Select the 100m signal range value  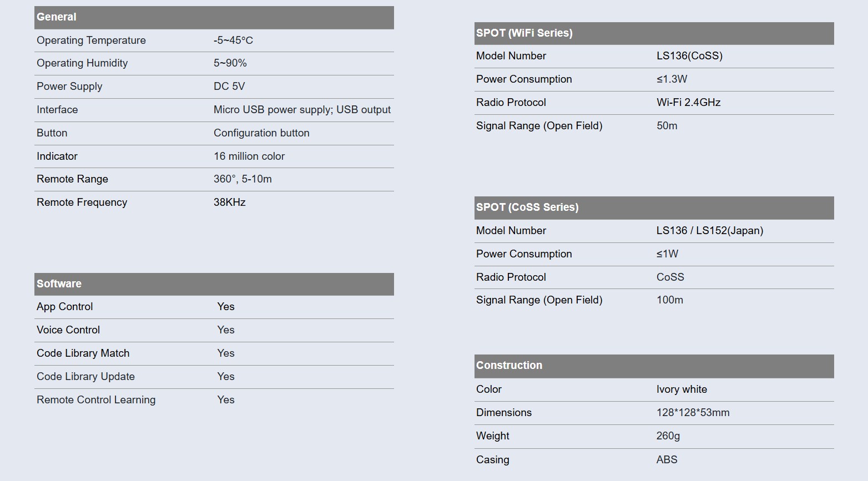pyautogui.click(x=669, y=300)
